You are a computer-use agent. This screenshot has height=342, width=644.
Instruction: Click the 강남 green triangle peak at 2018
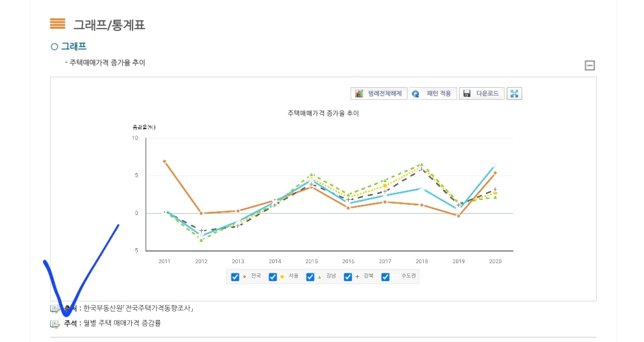421,164
